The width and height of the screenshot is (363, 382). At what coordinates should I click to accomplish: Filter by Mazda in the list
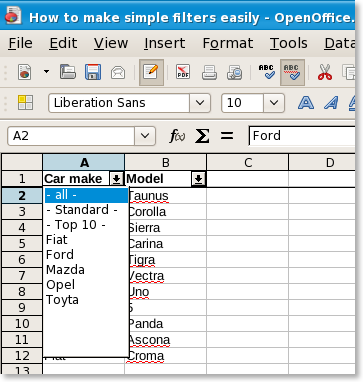(86, 270)
